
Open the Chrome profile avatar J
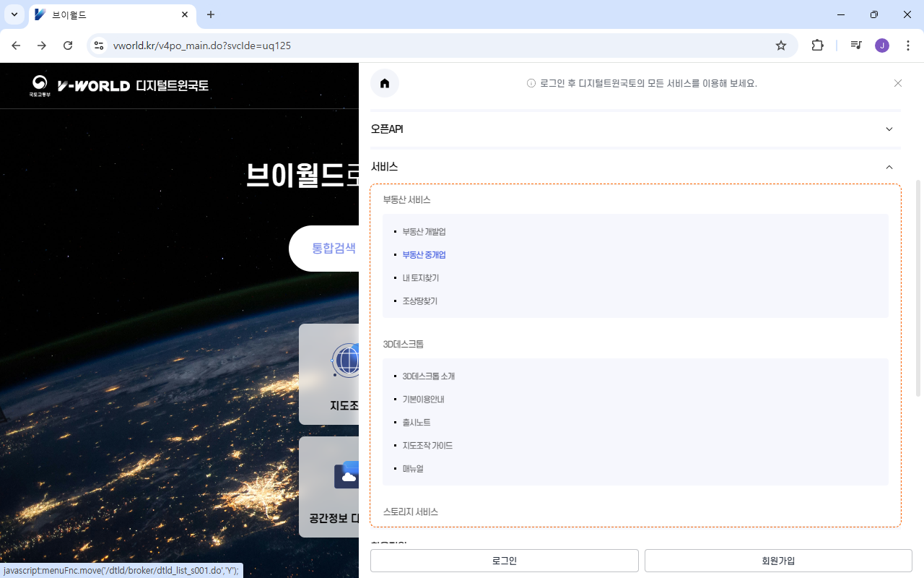[x=882, y=46]
